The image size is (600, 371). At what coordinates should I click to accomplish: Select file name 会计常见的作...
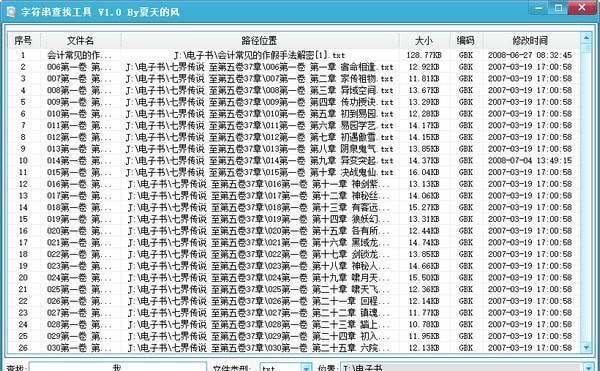[79, 55]
